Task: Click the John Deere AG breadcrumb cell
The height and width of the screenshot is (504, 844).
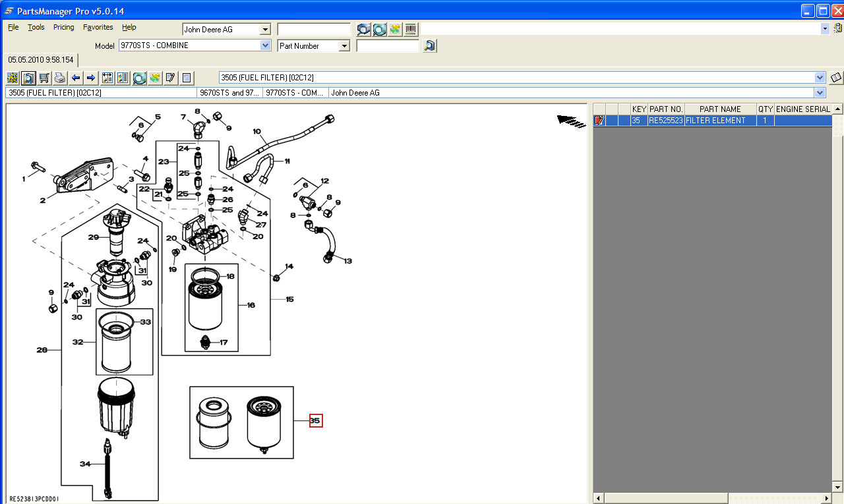Action: [x=572, y=93]
